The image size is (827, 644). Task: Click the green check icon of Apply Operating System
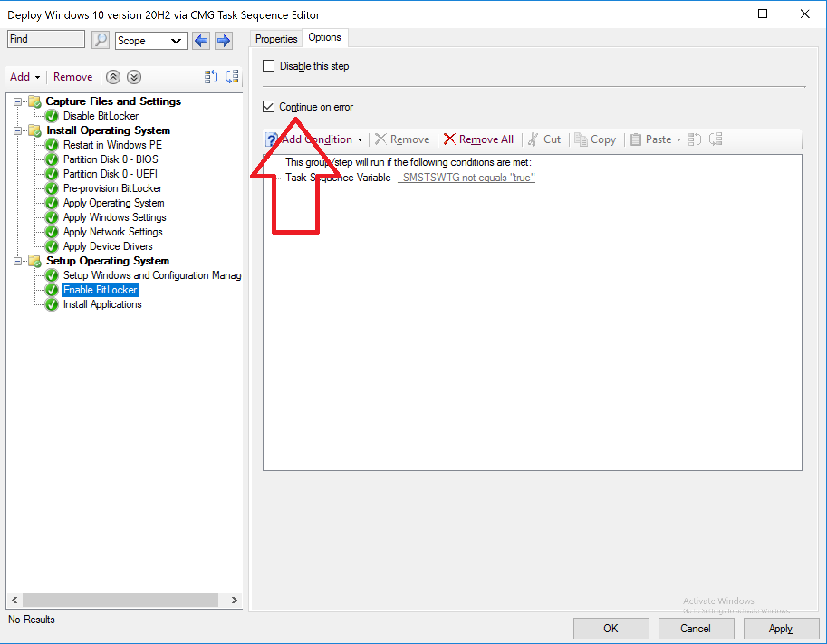click(52, 203)
